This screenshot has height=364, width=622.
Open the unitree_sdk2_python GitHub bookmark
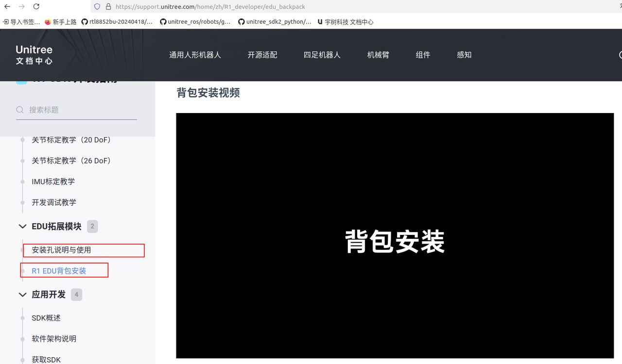[x=275, y=22]
